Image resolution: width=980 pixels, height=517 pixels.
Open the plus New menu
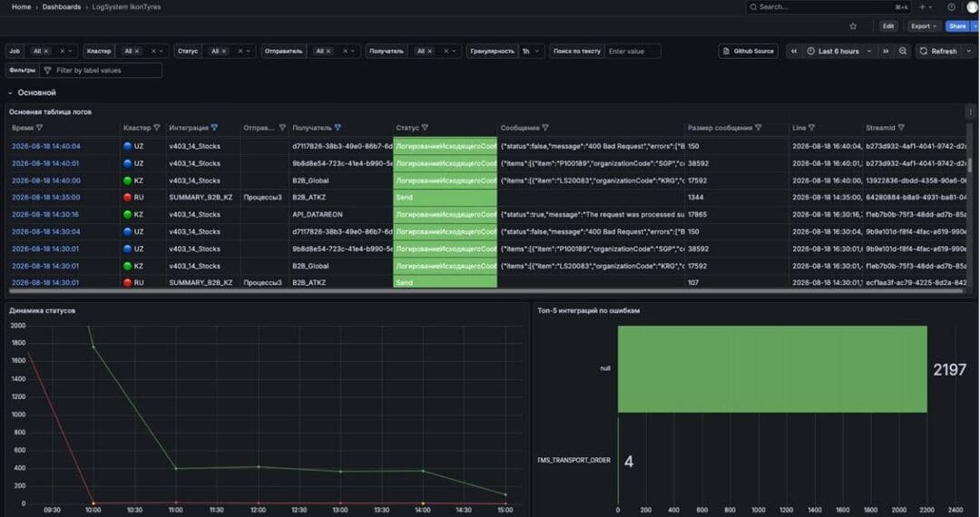pyautogui.click(x=926, y=7)
